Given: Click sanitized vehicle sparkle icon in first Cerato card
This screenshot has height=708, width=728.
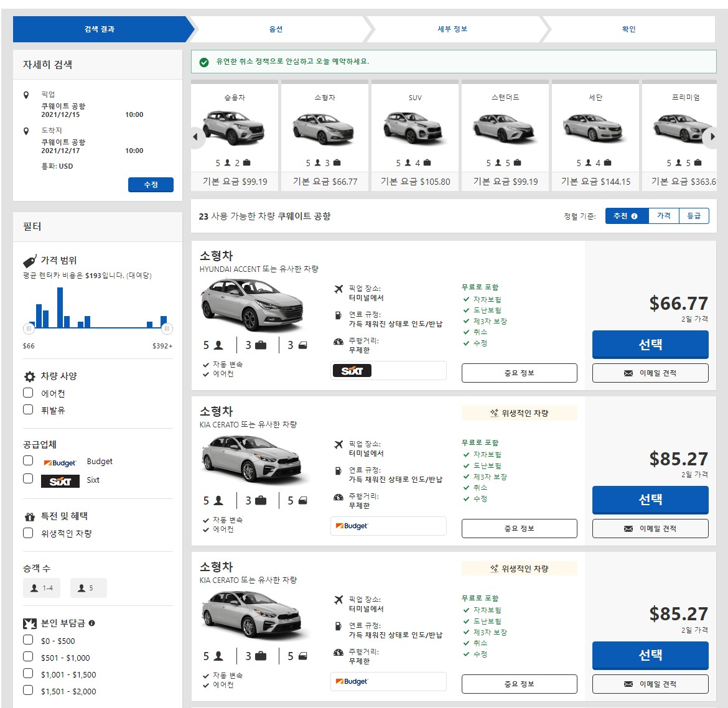Looking at the screenshot, I should [x=495, y=412].
